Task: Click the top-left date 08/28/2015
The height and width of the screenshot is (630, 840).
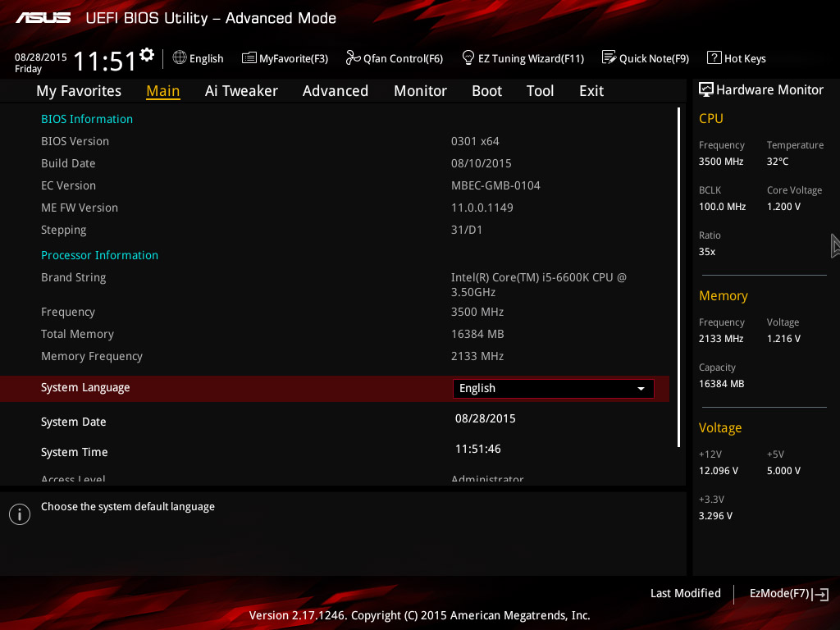Action: tap(41, 57)
